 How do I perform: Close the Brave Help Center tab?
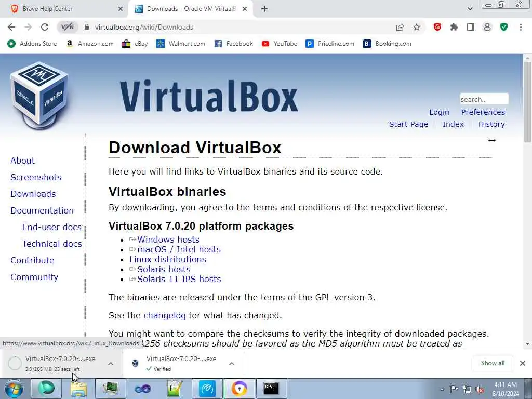(121, 9)
